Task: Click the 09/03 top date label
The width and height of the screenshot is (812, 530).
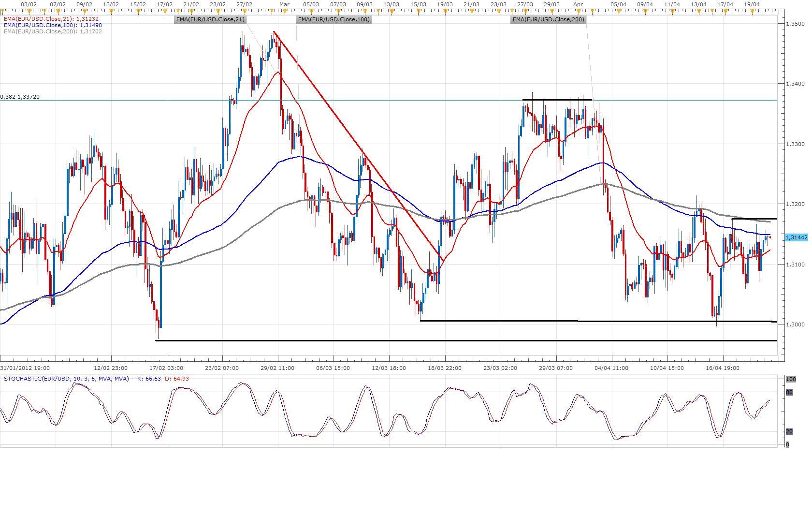Action: (364, 4)
